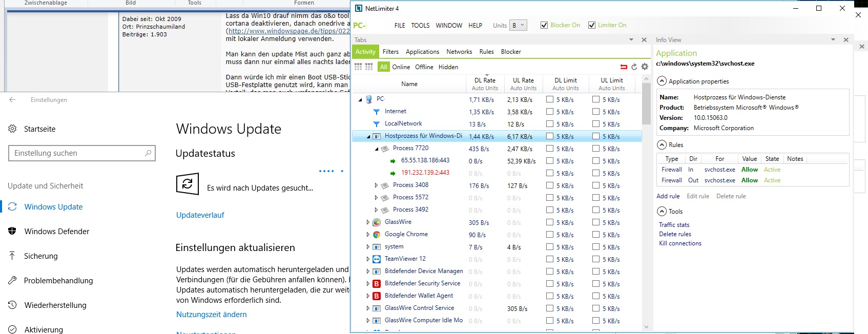
Task: Open the gear settings icon in Activity toolbar
Action: click(645, 67)
